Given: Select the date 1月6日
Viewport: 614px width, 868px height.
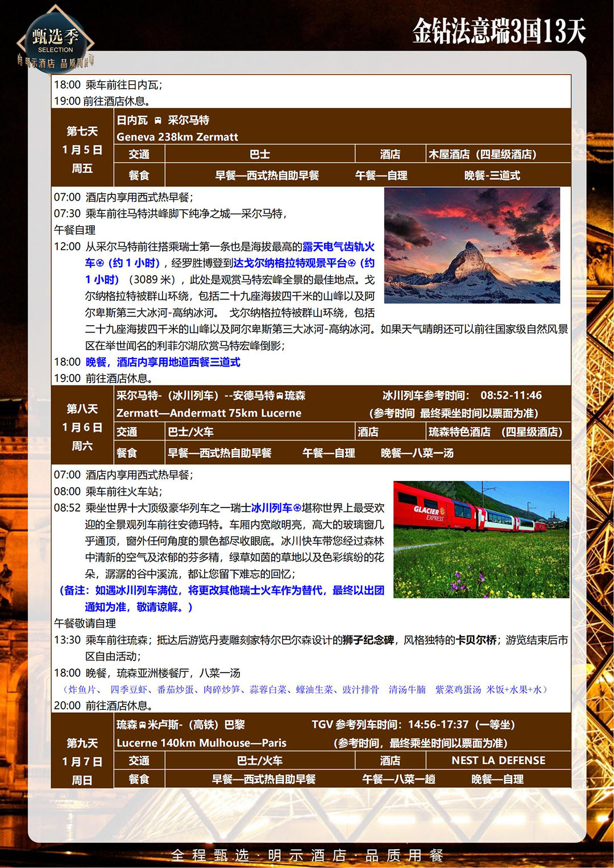Looking at the screenshot, I should (82, 427).
